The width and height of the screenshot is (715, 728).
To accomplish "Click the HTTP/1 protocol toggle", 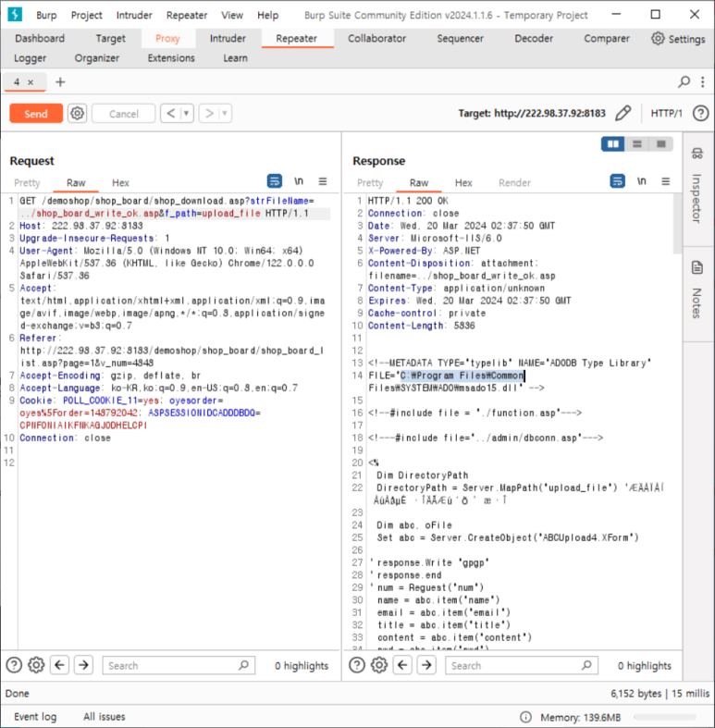I will pyautogui.click(x=666, y=113).
